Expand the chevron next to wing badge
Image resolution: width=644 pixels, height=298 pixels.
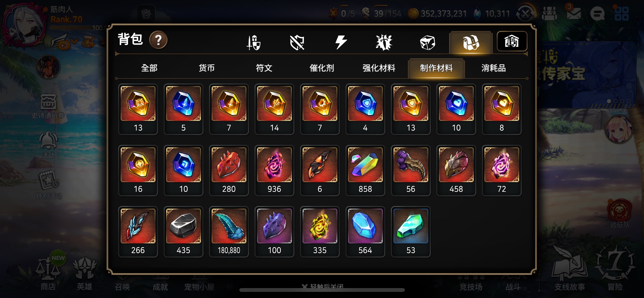[74, 41]
